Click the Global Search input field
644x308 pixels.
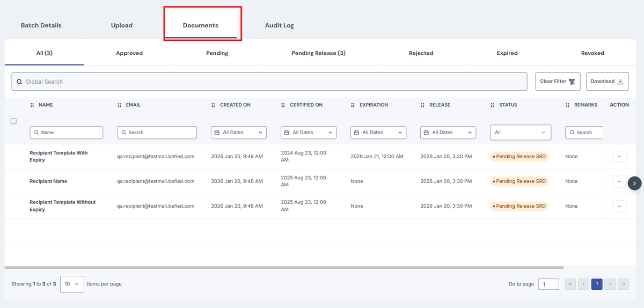tap(269, 82)
